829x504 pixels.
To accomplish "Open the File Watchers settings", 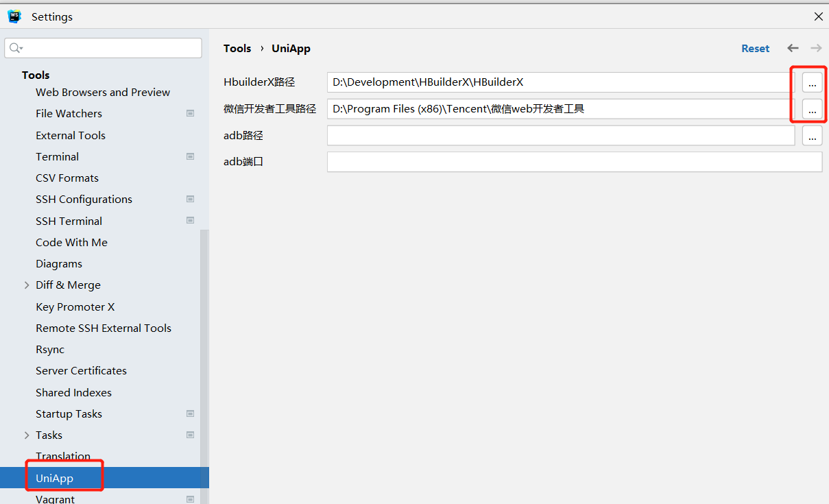I will [x=69, y=113].
